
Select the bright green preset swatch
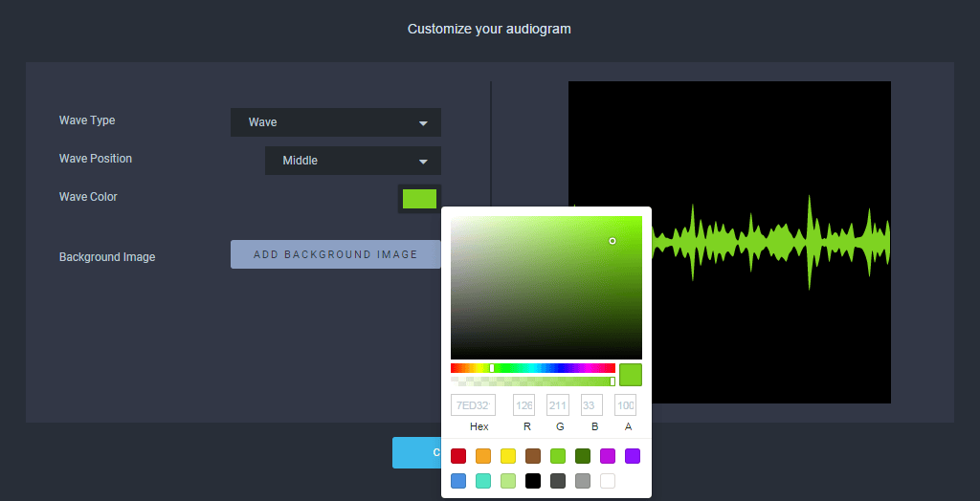(558, 456)
